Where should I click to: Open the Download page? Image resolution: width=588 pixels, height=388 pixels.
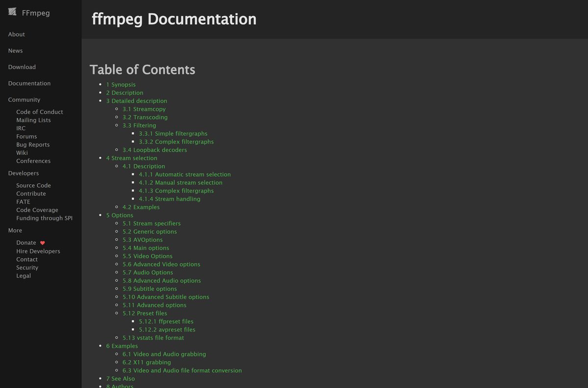click(x=22, y=67)
